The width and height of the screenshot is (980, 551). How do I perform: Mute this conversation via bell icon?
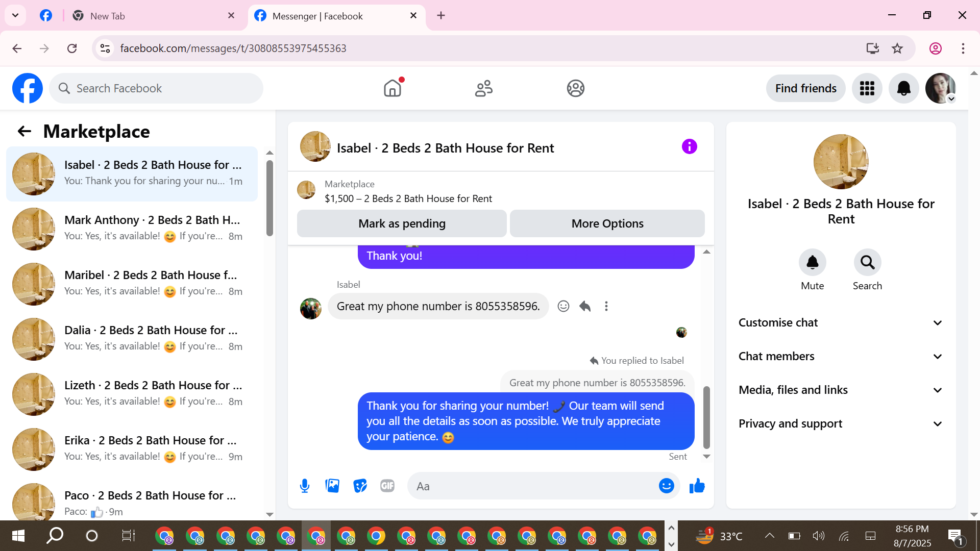(812, 262)
